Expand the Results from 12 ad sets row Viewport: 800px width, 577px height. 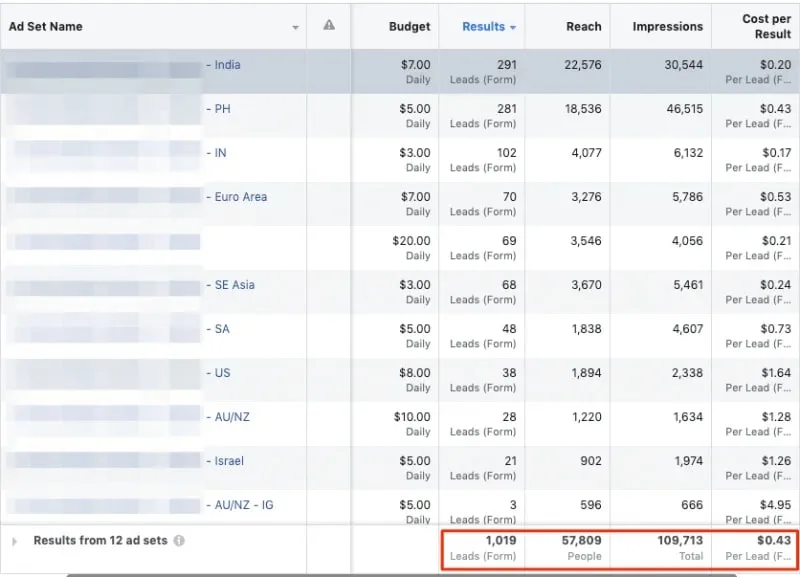[15, 541]
